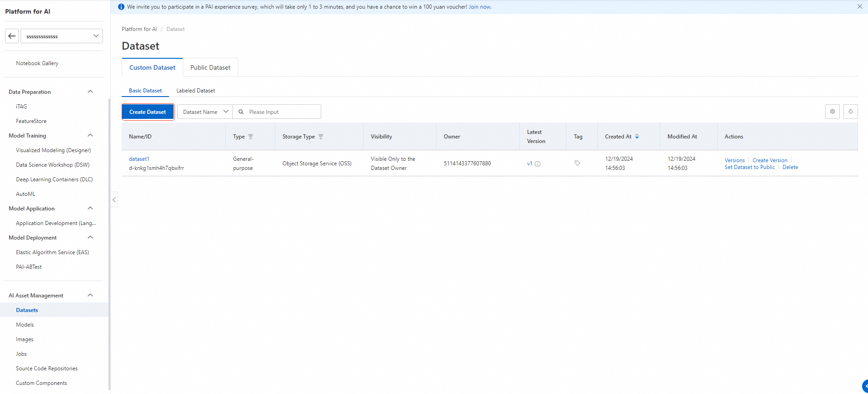Screen dimensions: 868x394
Task: Click Platform for AI breadcrumb link
Action: 139,29
